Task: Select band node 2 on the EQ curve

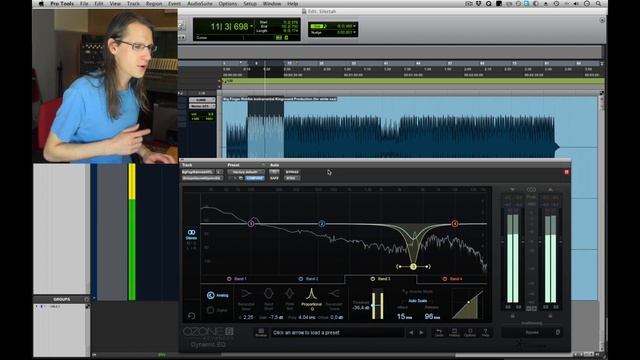Action: (322, 224)
